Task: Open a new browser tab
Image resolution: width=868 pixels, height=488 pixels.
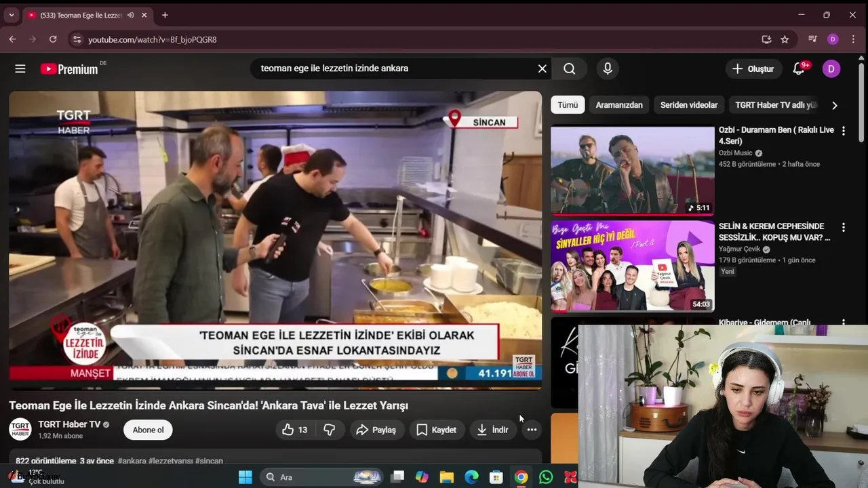Action: pyautogui.click(x=165, y=15)
